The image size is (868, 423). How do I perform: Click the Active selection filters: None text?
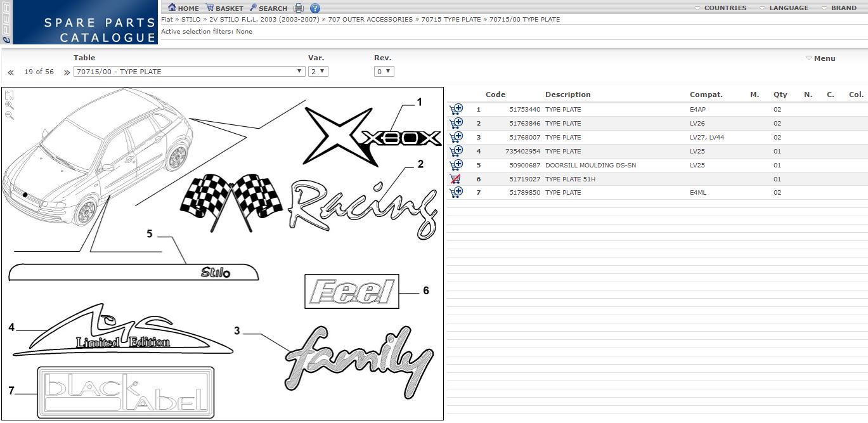coord(207,32)
